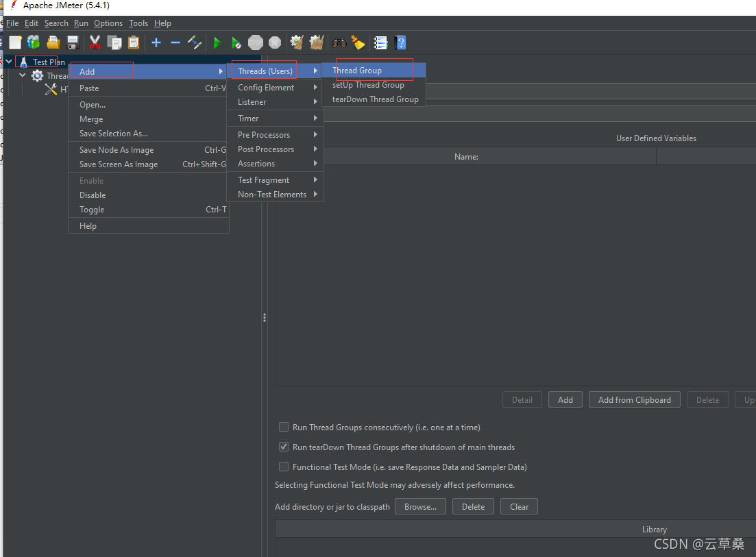Choose tearDown Thread Group

click(x=374, y=99)
